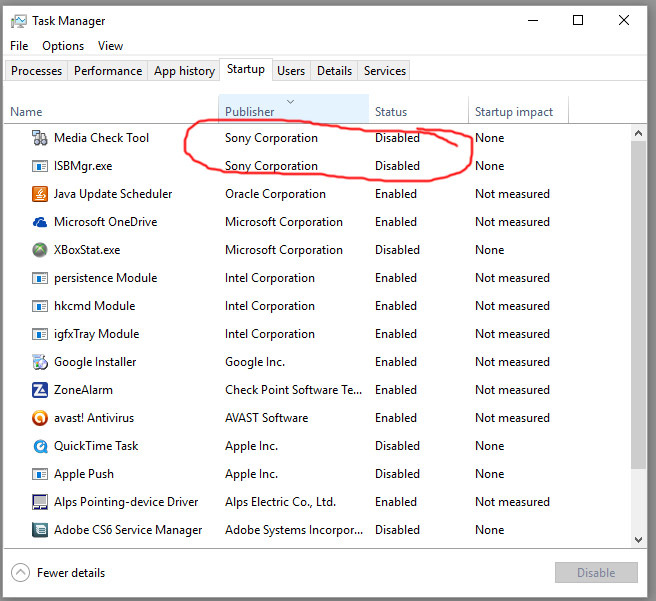Click the Microsoft OneDrive cloud icon
Screen dimensions: 656x601
click(x=40, y=222)
